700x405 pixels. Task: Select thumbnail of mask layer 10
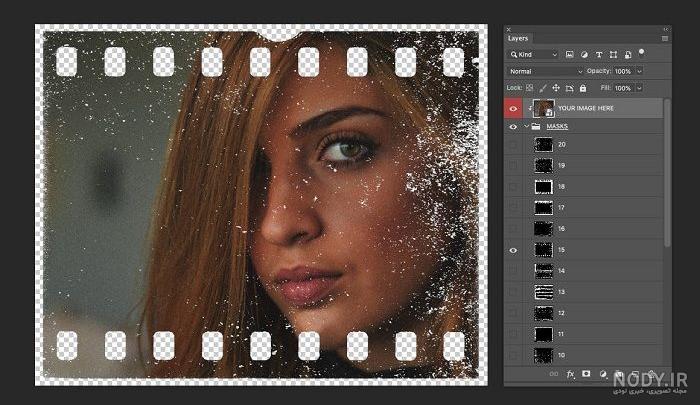(543, 355)
